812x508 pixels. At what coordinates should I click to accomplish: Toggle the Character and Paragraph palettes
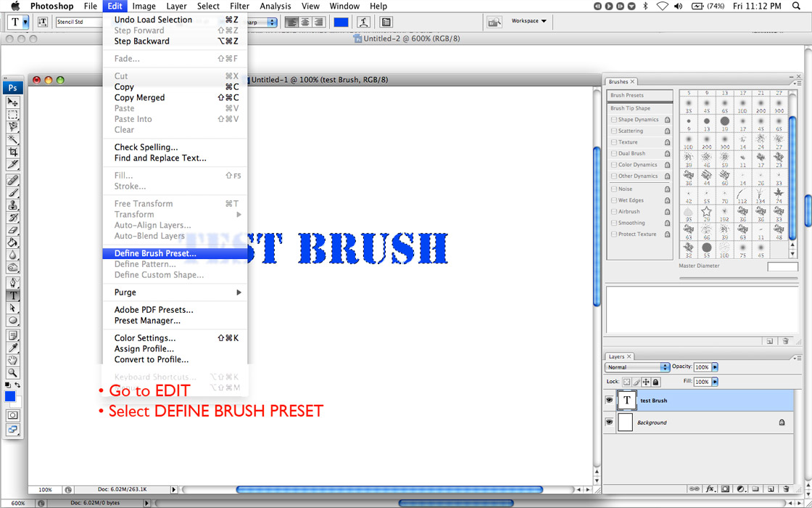(386, 22)
